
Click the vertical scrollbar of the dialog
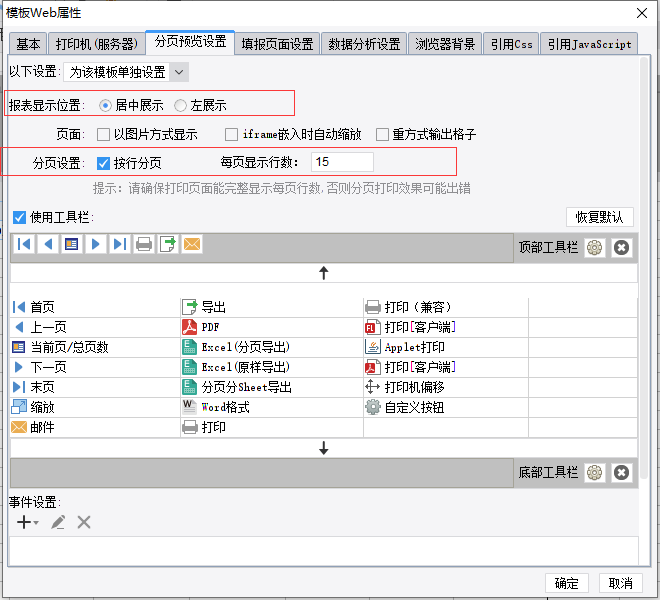(644, 269)
